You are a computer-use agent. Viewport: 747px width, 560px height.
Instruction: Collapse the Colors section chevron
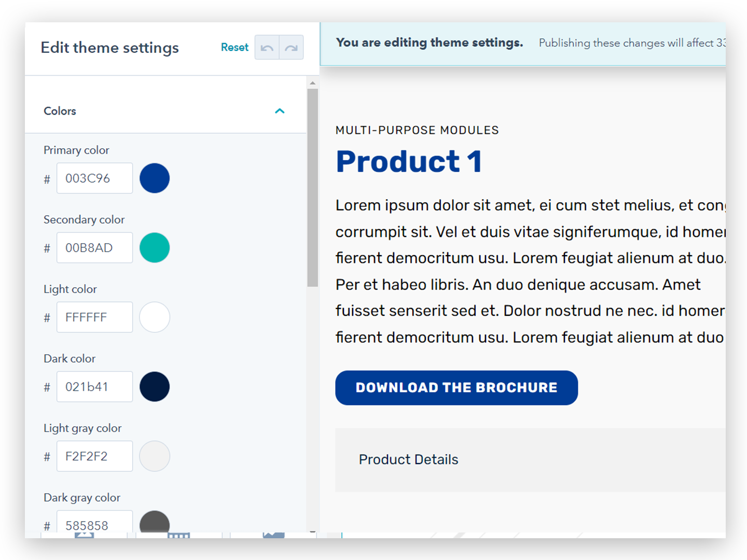pos(280,111)
